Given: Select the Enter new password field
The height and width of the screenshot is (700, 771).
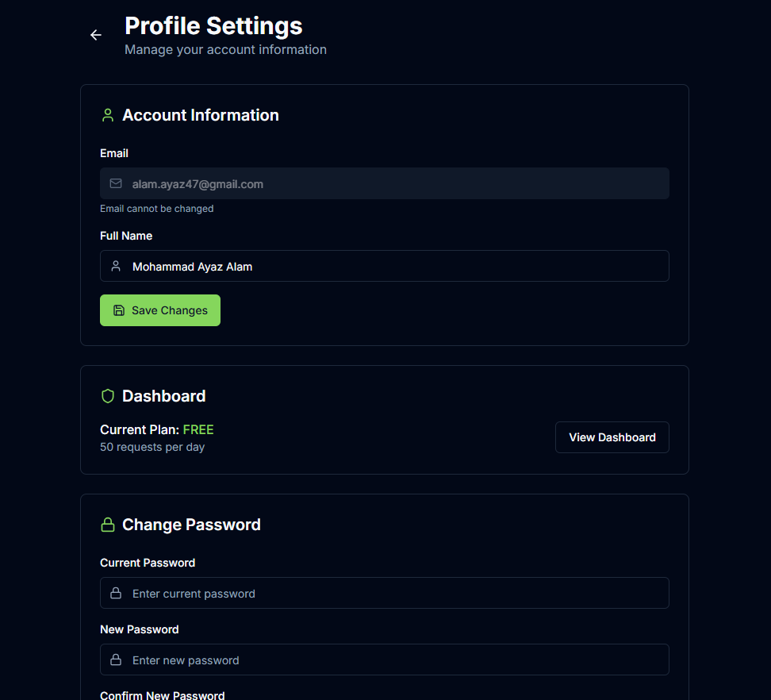Looking at the screenshot, I should [385, 660].
